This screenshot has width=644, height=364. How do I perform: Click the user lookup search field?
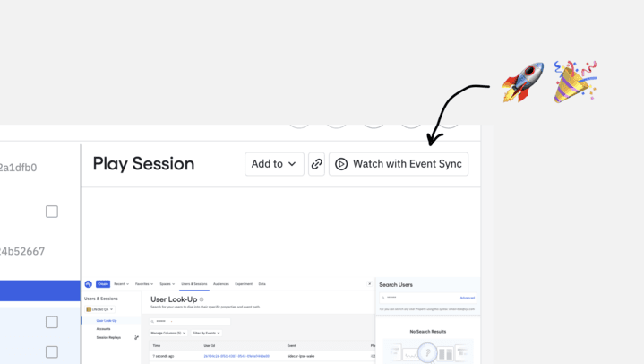[191, 320]
